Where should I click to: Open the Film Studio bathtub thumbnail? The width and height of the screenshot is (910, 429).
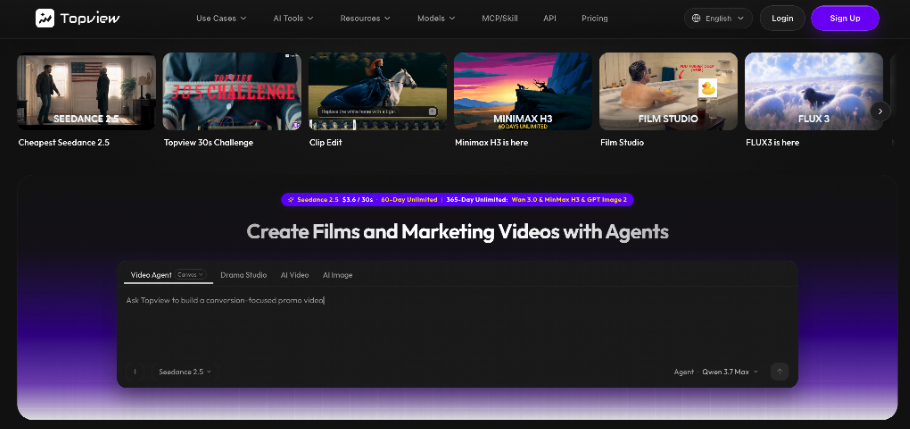(669, 91)
